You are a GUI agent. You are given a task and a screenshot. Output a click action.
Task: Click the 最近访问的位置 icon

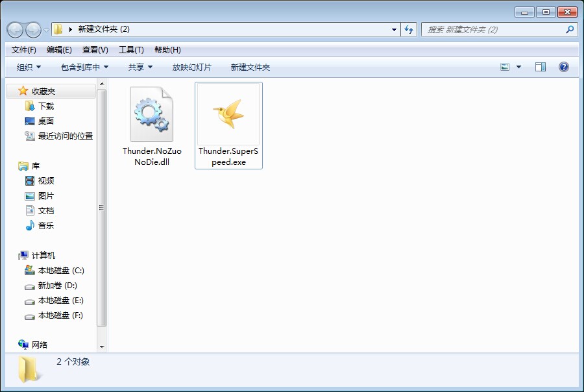pyautogui.click(x=30, y=136)
